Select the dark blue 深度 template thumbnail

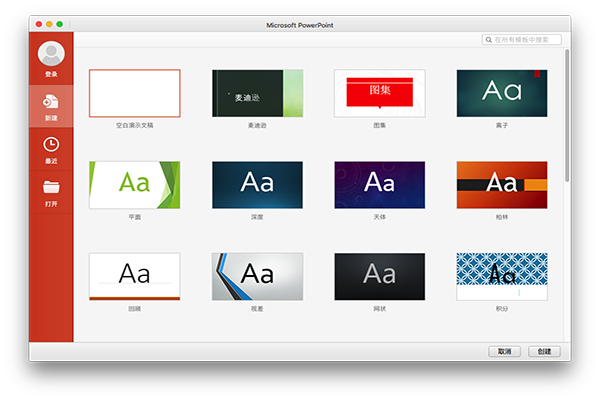(258, 185)
